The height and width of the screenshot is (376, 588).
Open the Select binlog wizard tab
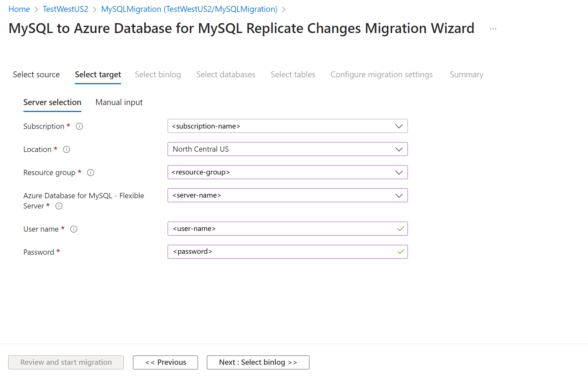pyautogui.click(x=158, y=75)
